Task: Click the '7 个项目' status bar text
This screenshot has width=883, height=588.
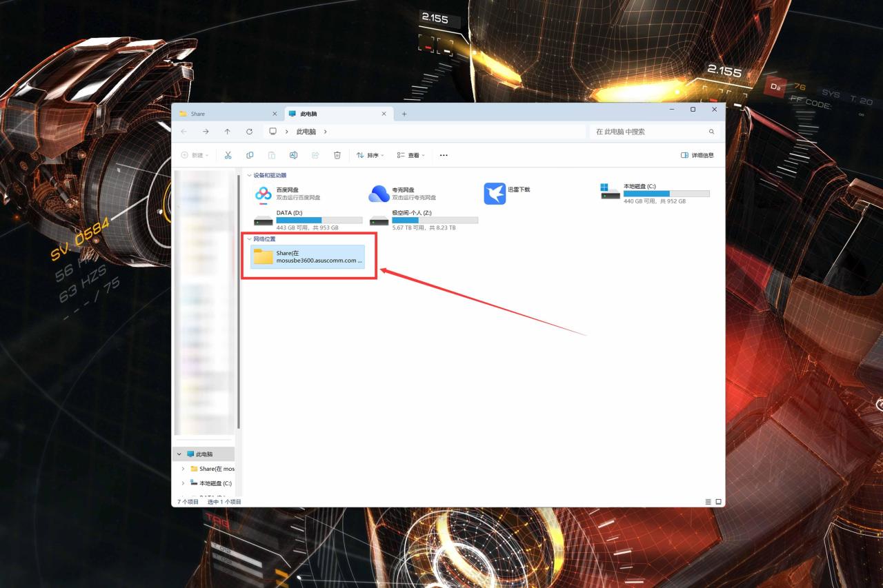Action: point(188,502)
